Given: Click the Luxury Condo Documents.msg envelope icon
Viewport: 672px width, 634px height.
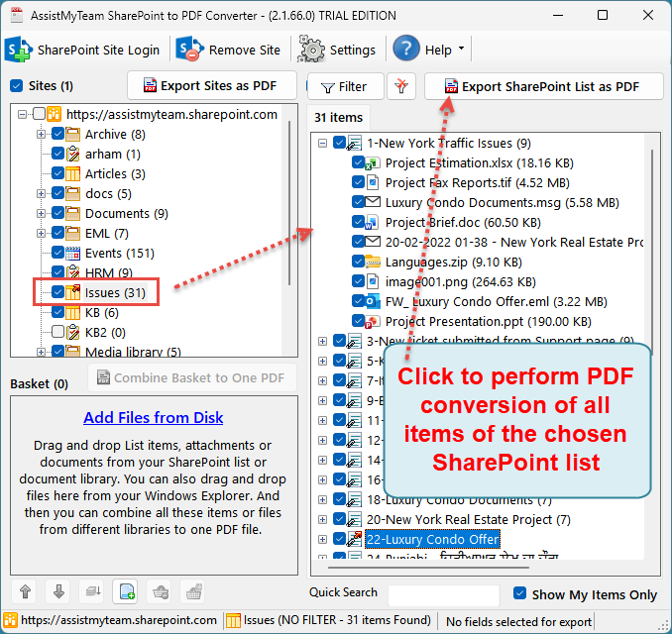Looking at the screenshot, I should point(373,202).
